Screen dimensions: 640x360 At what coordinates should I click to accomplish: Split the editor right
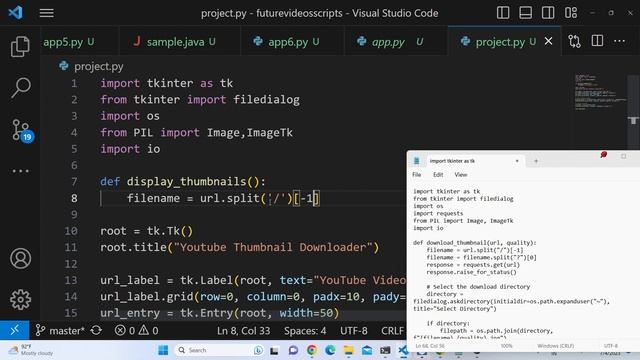coord(597,41)
